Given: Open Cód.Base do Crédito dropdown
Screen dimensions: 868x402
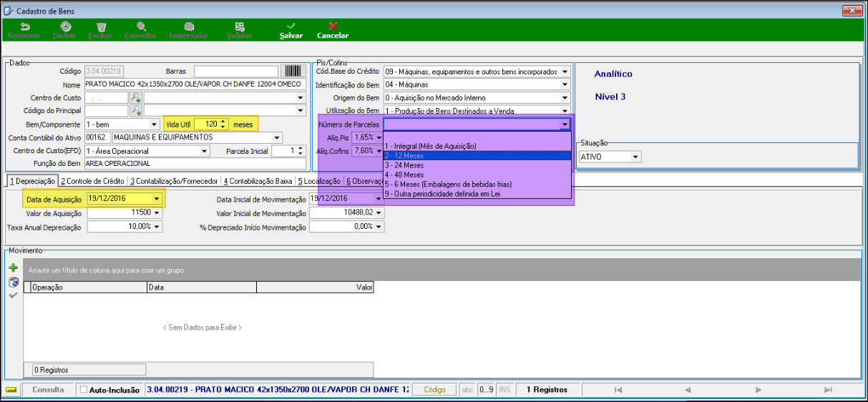Looking at the screenshot, I should click(x=565, y=72).
